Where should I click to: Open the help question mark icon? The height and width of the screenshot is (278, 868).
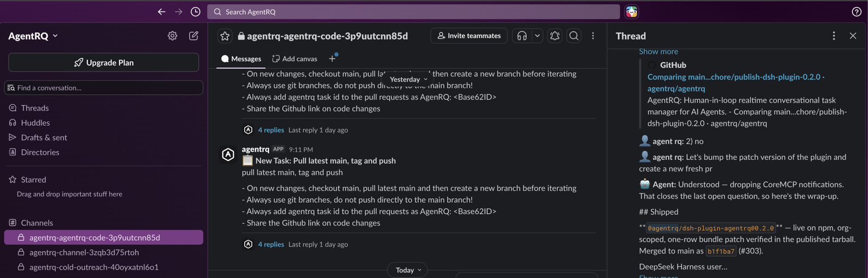857,11
